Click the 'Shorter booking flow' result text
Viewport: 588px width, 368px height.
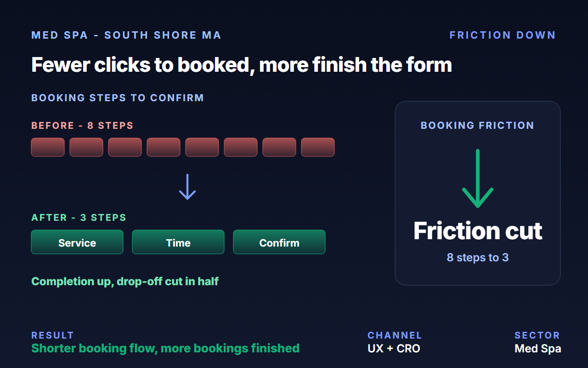(x=165, y=348)
